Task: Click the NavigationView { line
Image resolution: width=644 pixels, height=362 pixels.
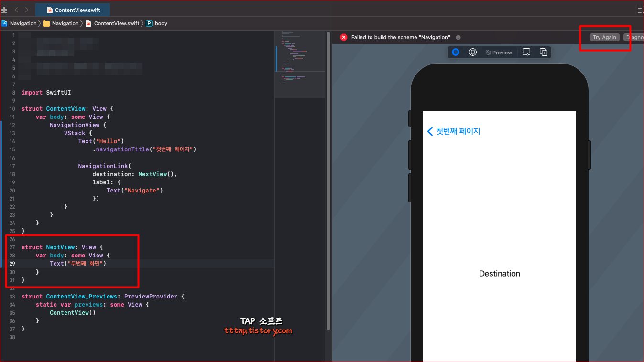Action: 78,125
